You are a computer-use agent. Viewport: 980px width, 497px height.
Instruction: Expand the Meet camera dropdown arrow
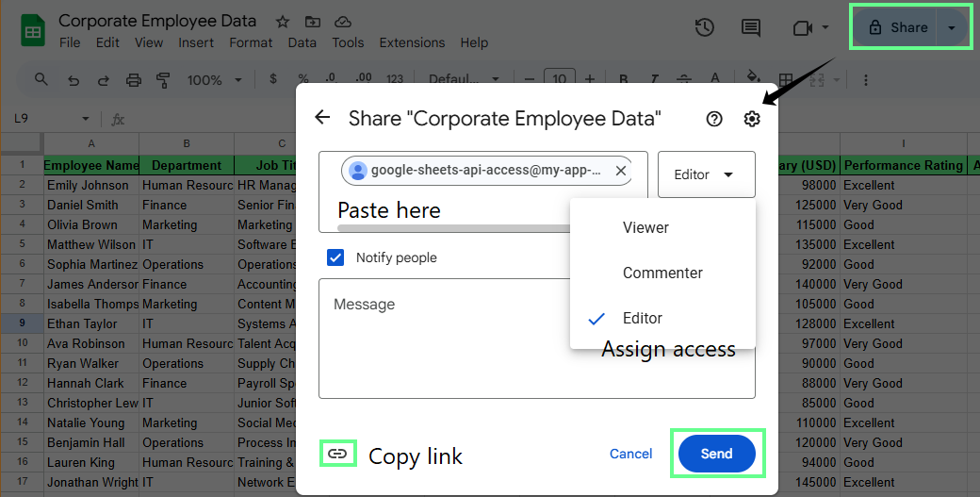(x=825, y=27)
